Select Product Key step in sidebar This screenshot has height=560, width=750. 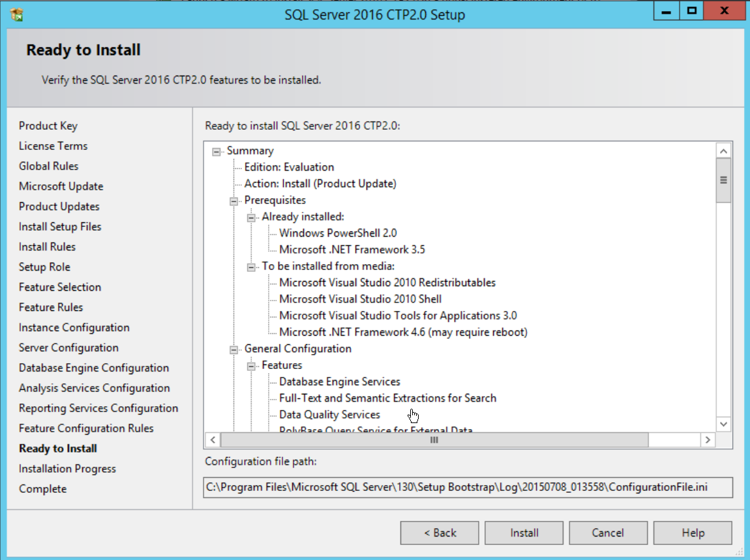tap(48, 126)
